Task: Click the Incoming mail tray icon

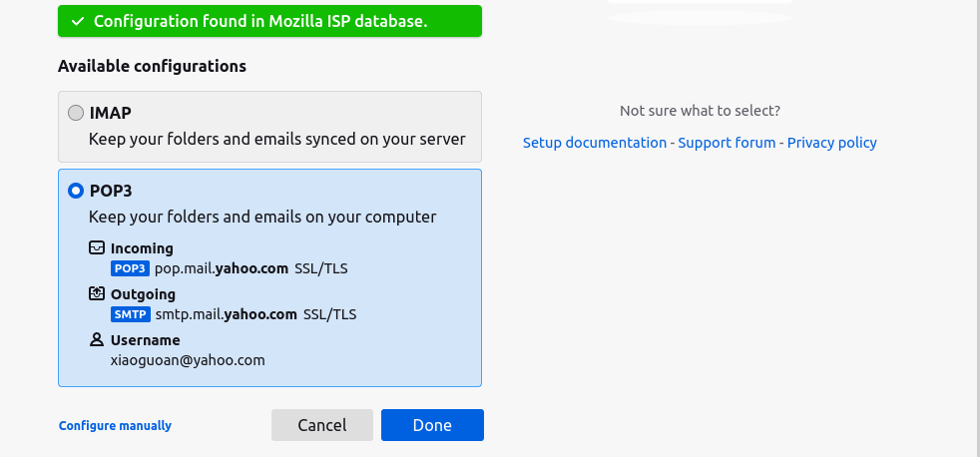Action: point(97,248)
